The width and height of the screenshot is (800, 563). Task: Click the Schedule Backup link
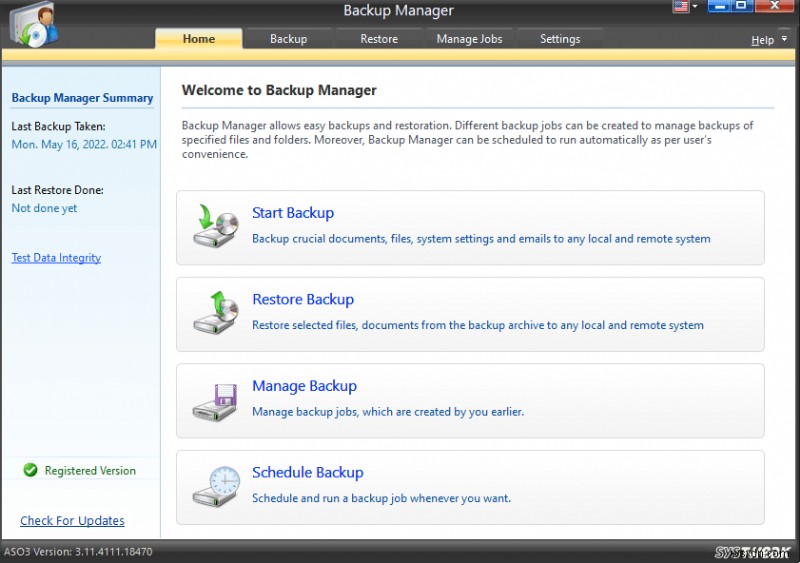click(x=308, y=473)
